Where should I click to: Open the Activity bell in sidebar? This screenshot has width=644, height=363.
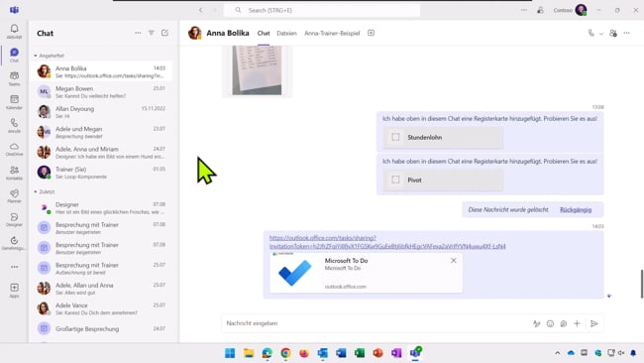15,31
